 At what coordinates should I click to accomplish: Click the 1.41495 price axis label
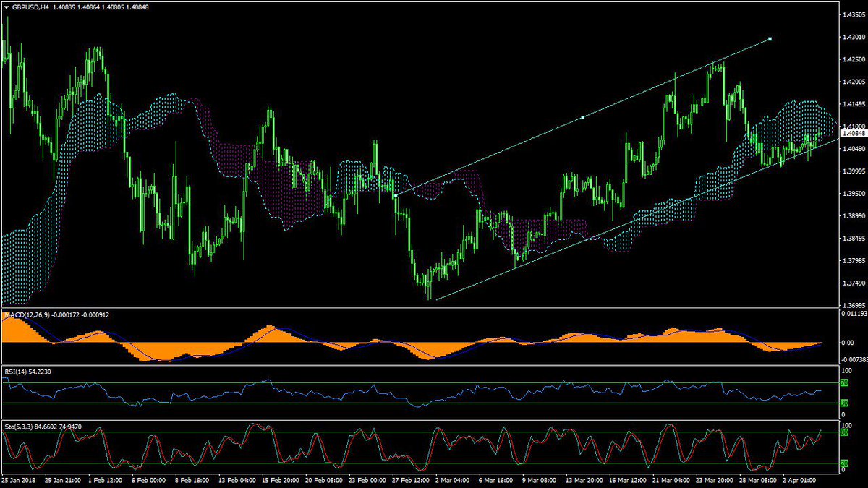854,104
